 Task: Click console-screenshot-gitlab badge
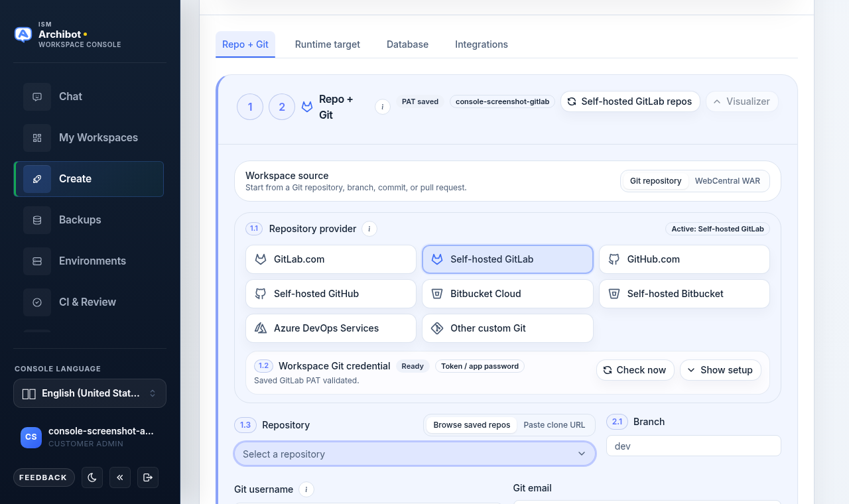503,101
